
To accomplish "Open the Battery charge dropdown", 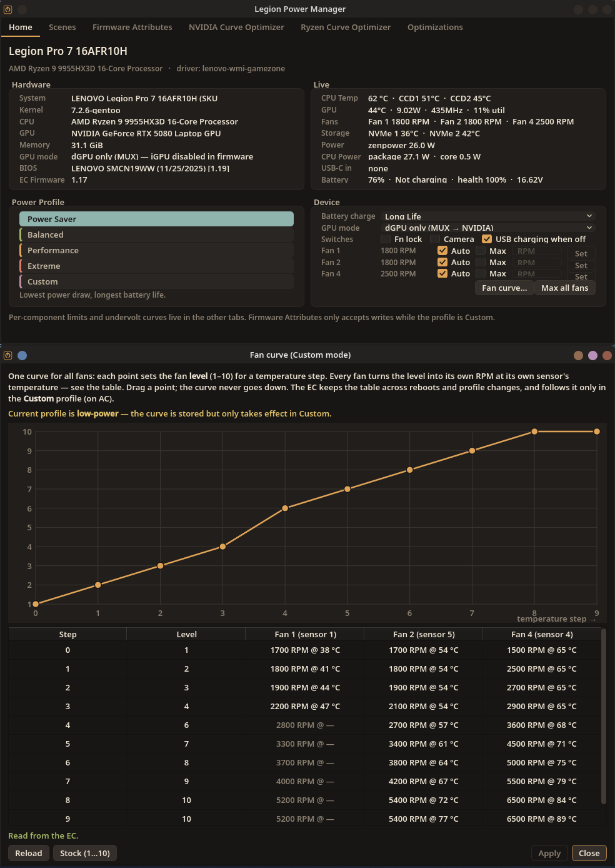I will coord(487,216).
